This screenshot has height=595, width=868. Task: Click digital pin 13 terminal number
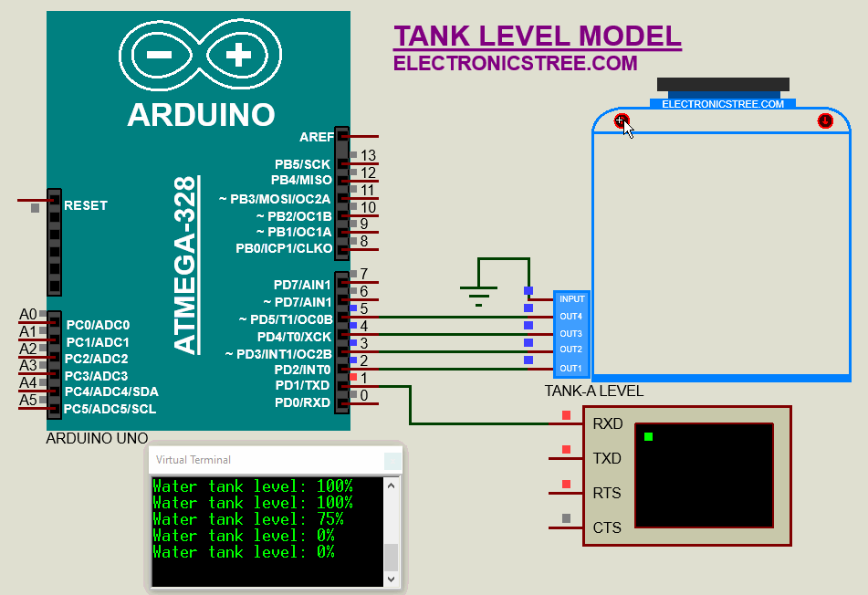click(x=368, y=155)
